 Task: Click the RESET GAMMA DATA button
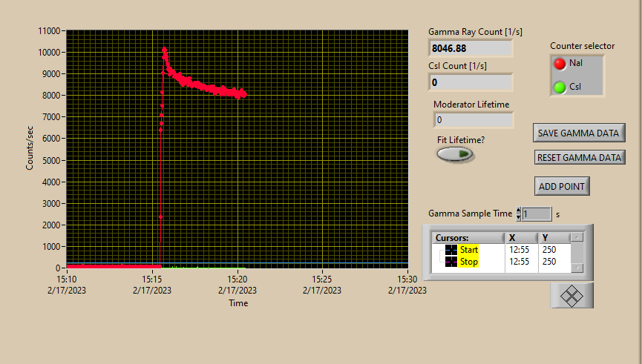pyautogui.click(x=580, y=157)
